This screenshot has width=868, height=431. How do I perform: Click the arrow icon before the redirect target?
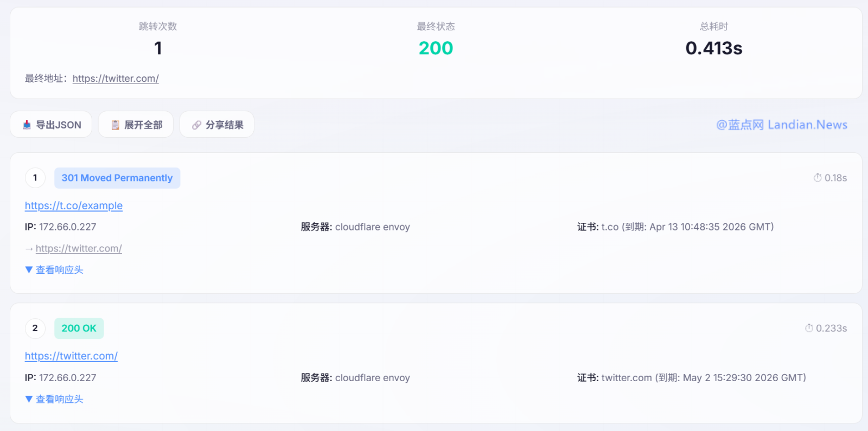tap(29, 249)
